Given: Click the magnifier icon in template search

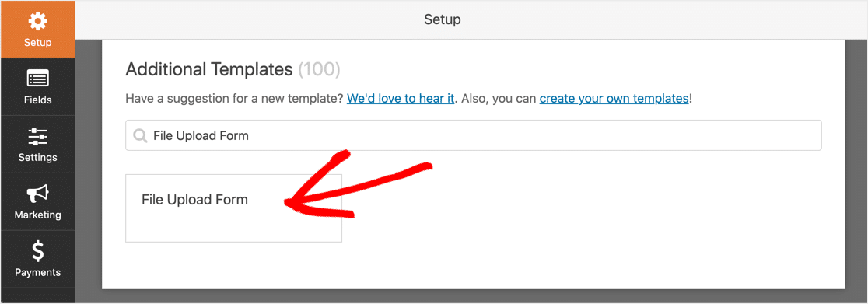Looking at the screenshot, I should [141, 135].
